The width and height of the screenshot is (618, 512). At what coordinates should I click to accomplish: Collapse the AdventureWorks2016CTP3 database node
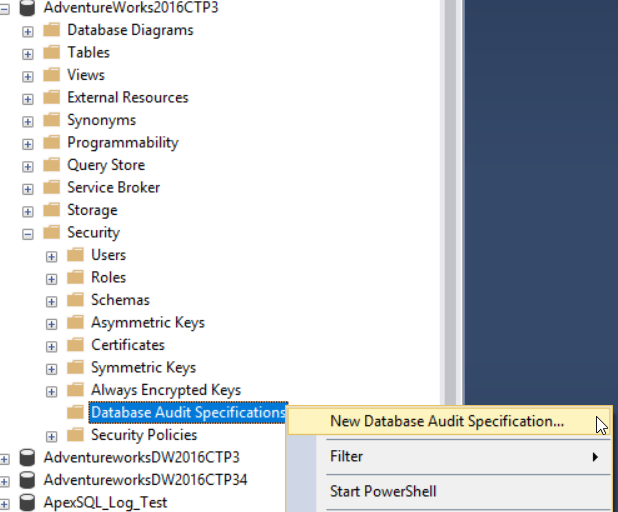click(5, 7)
